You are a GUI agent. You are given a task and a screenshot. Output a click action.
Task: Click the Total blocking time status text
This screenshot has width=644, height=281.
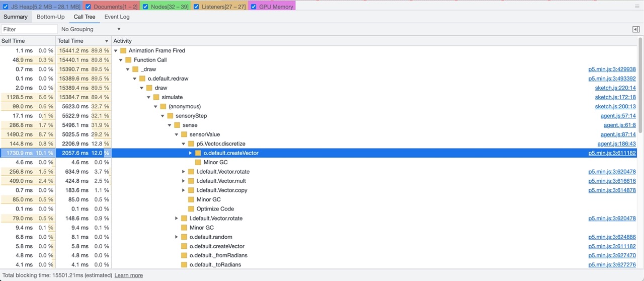(x=56, y=275)
